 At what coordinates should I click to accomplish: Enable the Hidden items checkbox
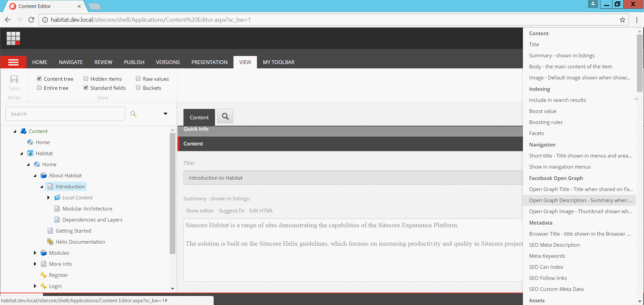point(86,78)
